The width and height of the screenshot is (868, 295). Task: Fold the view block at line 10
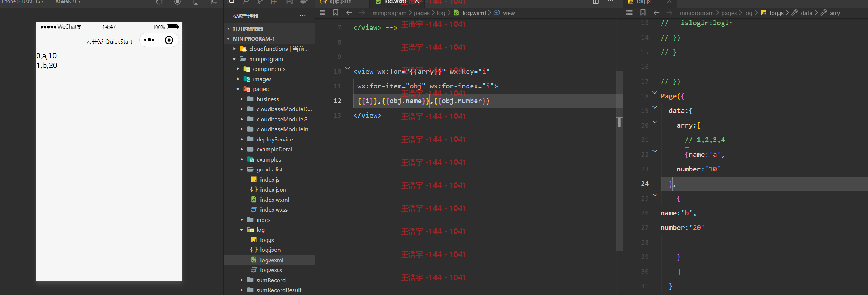click(347, 68)
